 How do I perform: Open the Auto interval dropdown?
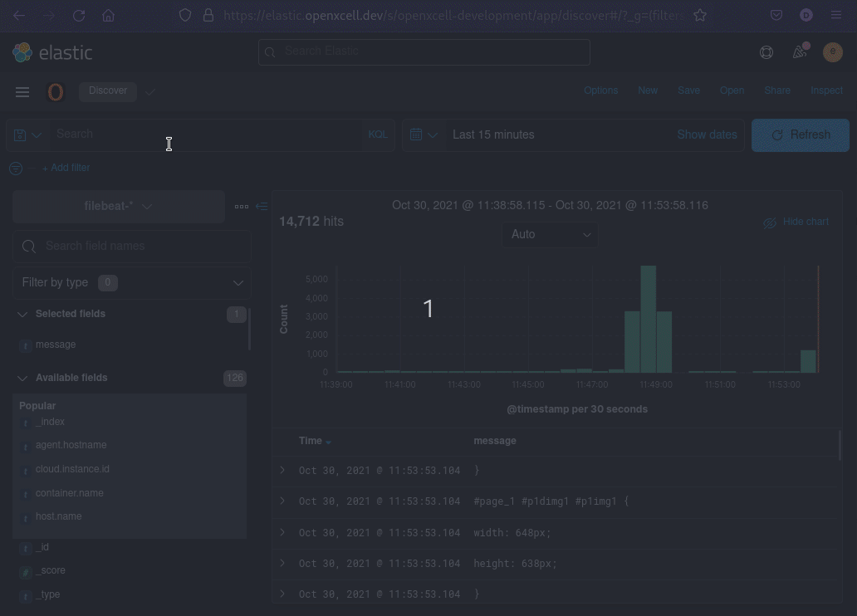coord(550,234)
